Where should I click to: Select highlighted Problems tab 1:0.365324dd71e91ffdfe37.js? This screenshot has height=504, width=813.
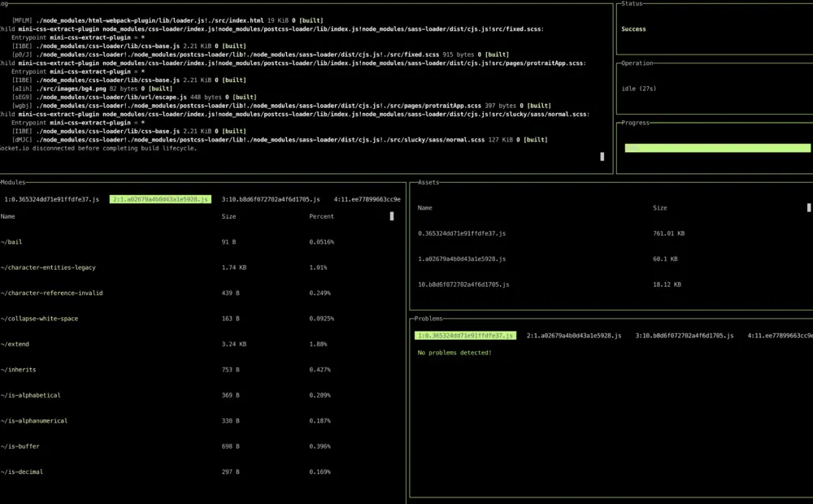pyautogui.click(x=465, y=336)
